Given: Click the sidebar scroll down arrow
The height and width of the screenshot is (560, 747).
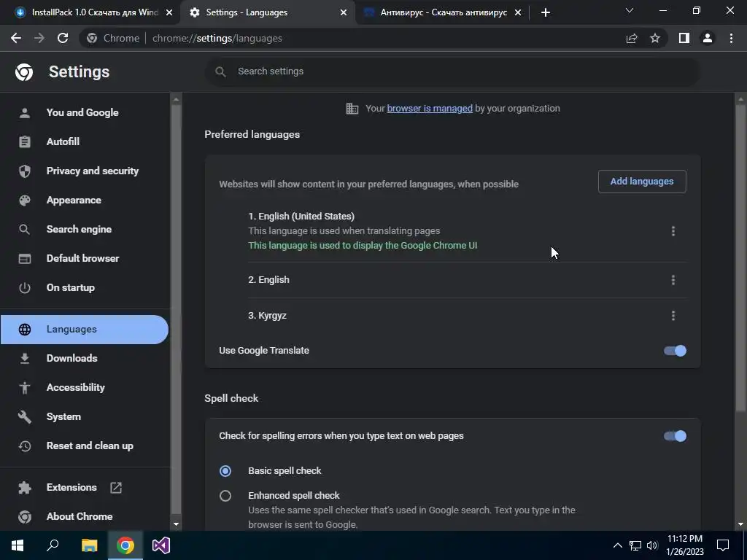Looking at the screenshot, I should tap(176, 524).
